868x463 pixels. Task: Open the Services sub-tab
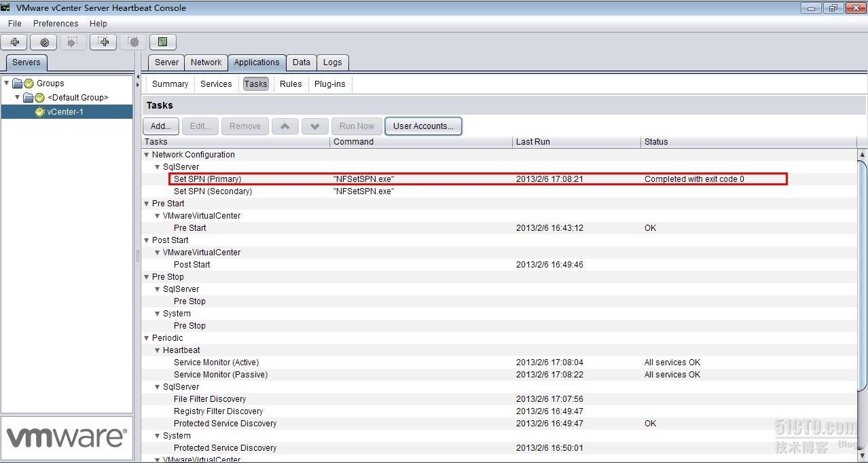216,84
